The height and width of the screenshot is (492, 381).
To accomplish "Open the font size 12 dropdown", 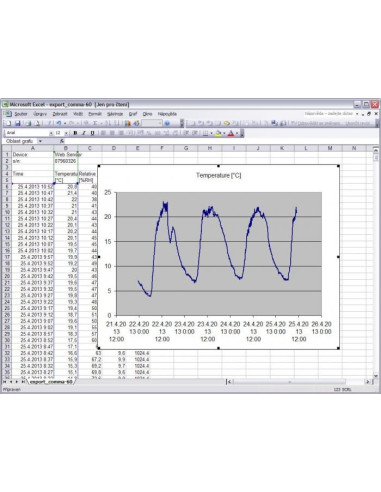I will tap(66, 133).
